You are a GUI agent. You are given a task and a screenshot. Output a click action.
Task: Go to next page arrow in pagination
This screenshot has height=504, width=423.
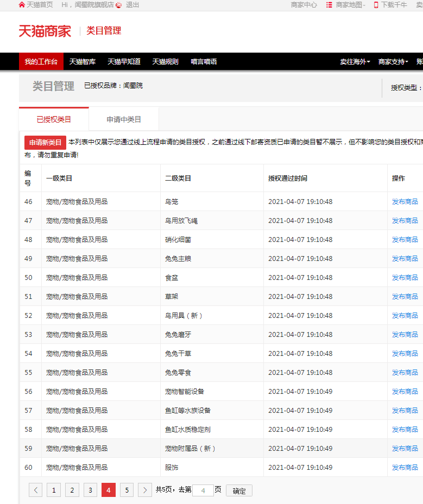145,490
